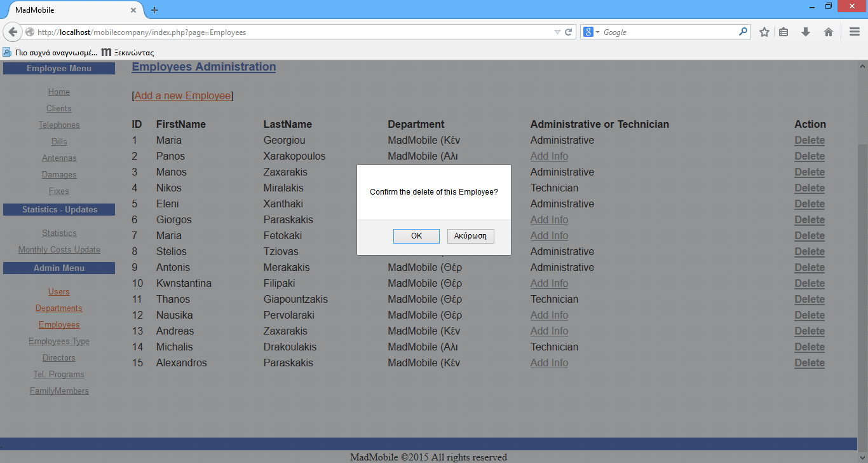Reload the page with refresh icon
This screenshot has height=463, width=868.
point(569,32)
